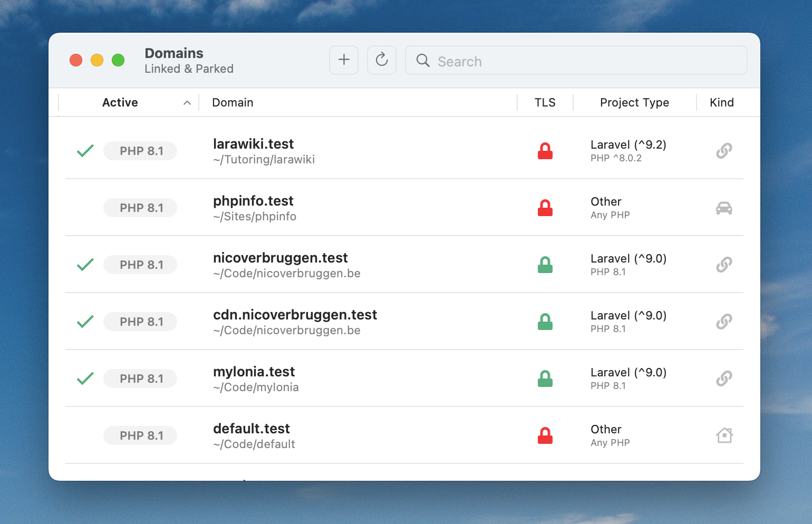Click the ~/Sites/phpinfo path

tap(255, 217)
